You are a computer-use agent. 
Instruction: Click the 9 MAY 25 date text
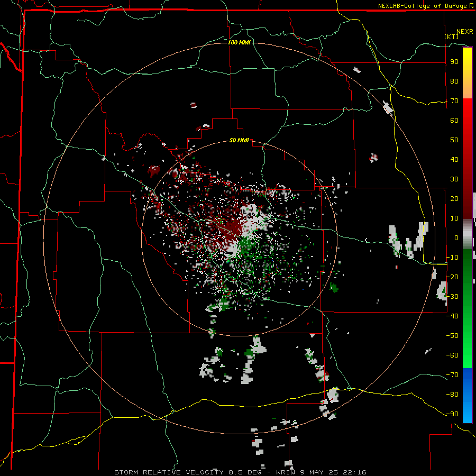click(x=319, y=472)
